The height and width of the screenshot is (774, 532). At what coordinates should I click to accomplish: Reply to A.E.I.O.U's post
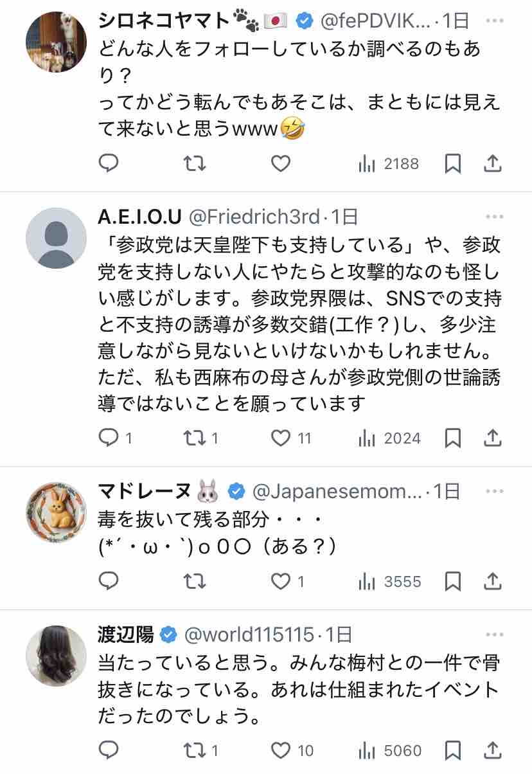click(109, 438)
